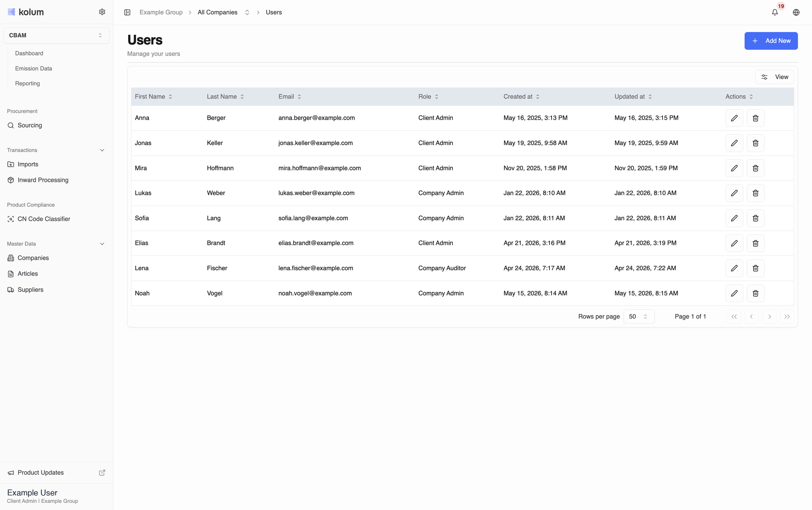Delete Noah Vogel's record
The width and height of the screenshot is (812, 510).
[x=755, y=293]
